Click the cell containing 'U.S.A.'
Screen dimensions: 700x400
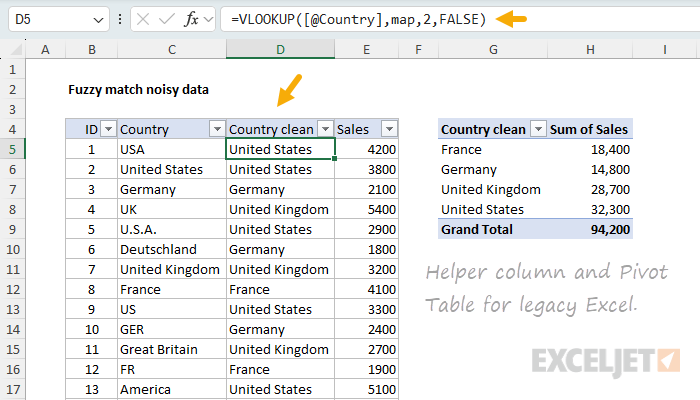point(172,229)
